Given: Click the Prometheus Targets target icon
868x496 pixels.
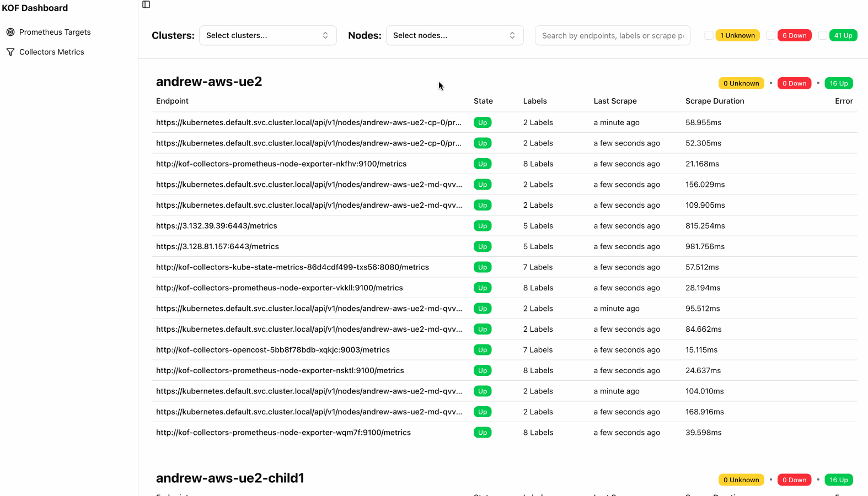Looking at the screenshot, I should point(10,32).
